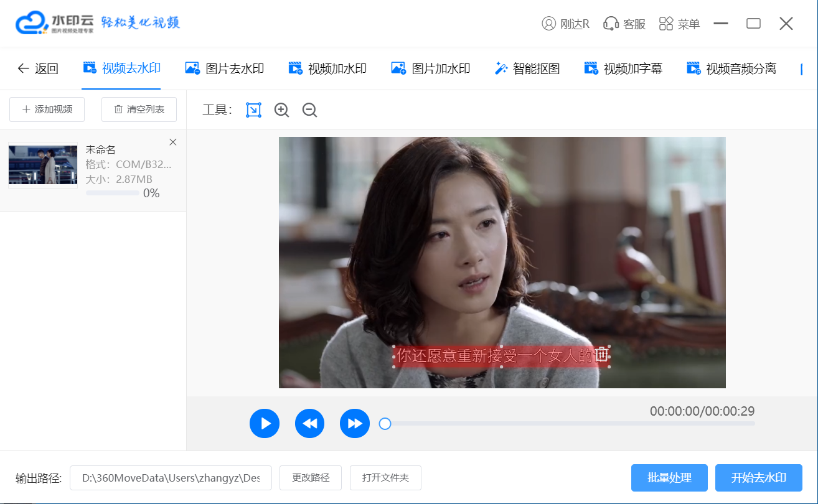Click 打开文件夹 button
Viewport: 818px width, 504px height.
[385, 478]
